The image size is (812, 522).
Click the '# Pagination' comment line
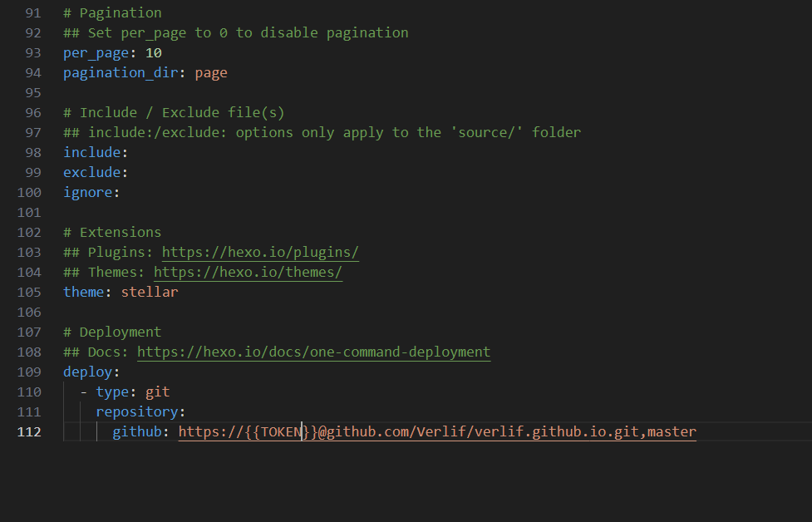pyautogui.click(x=112, y=12)
